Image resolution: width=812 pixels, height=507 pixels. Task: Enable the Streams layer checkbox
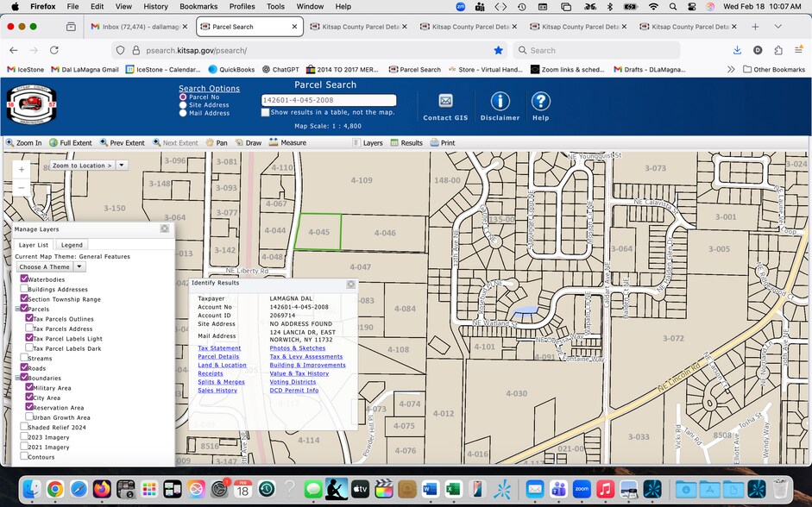pyautogui.click(x=24, y=358)
